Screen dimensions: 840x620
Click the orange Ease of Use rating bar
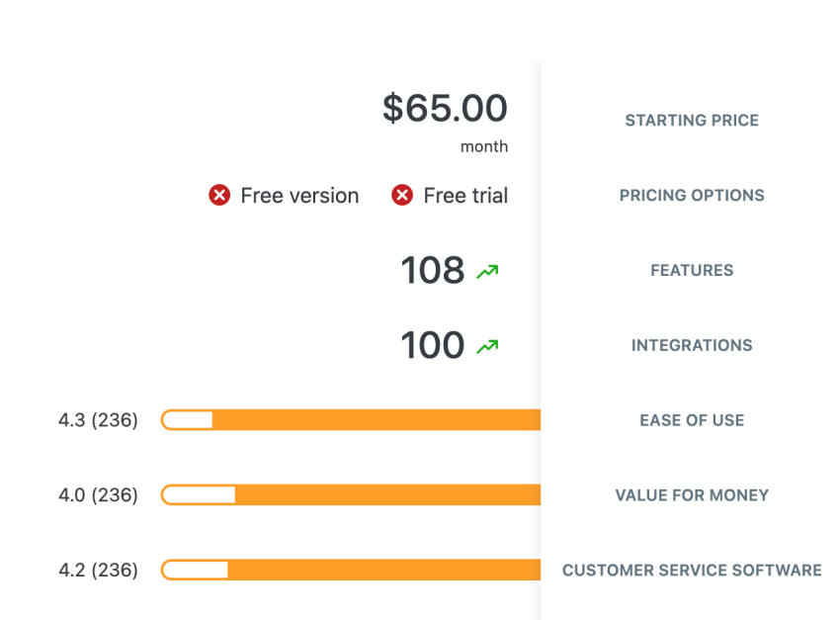pos(376,420)
